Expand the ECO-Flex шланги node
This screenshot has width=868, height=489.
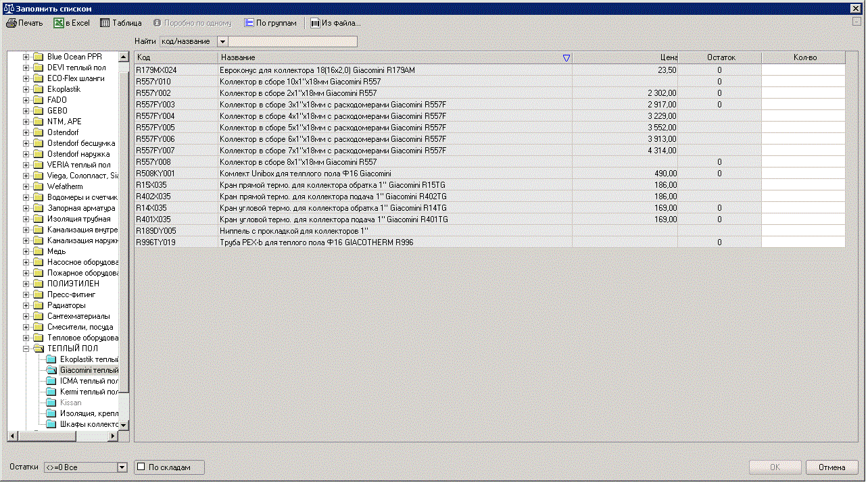(26, 78)
